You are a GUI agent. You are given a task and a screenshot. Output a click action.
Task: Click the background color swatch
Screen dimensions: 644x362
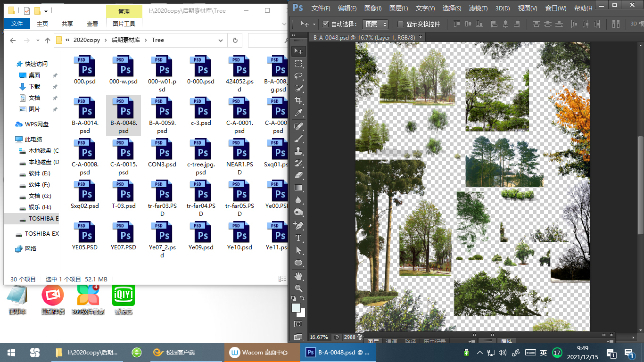pos(302,313)
